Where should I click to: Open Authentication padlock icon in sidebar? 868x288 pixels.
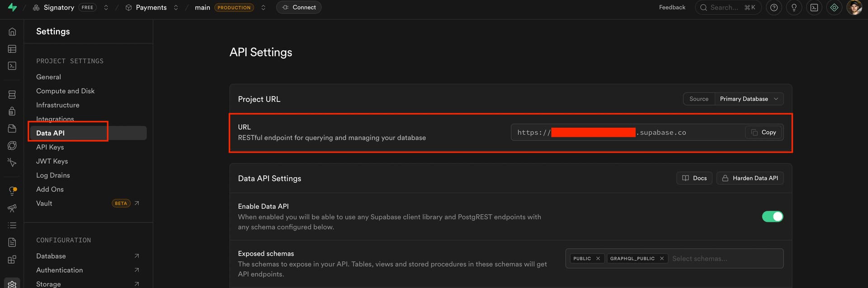coord(12,111)
